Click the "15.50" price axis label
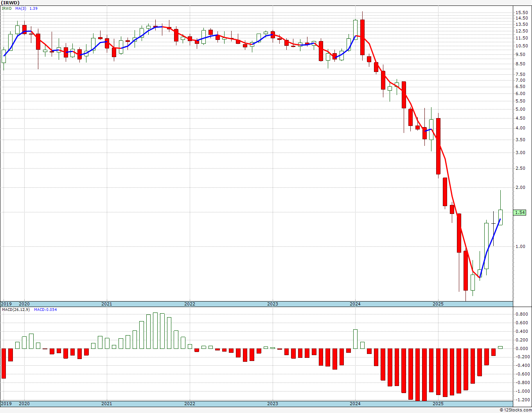This screenshot has height=413, width=532. pos(521,13)
